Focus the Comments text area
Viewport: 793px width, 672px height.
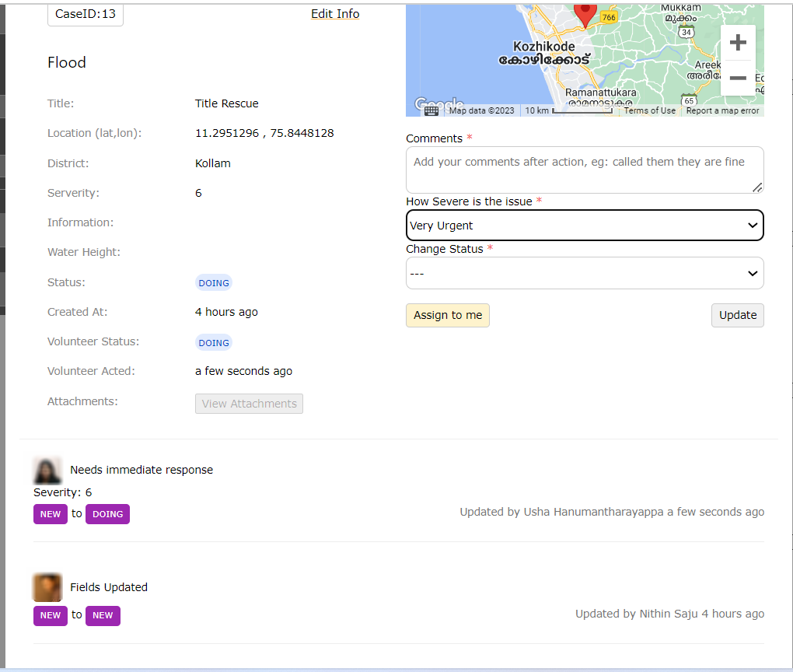tap(585, 170)
